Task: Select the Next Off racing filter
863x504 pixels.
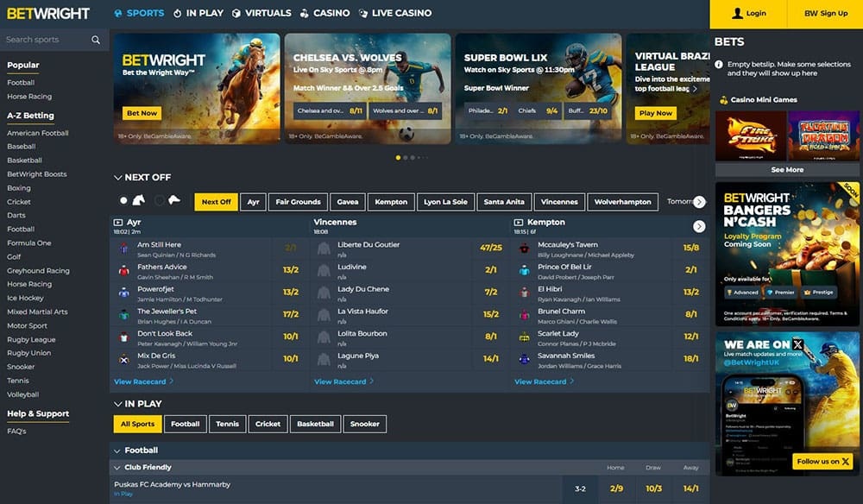Action: pyautogui.click(x=217, y=202)
